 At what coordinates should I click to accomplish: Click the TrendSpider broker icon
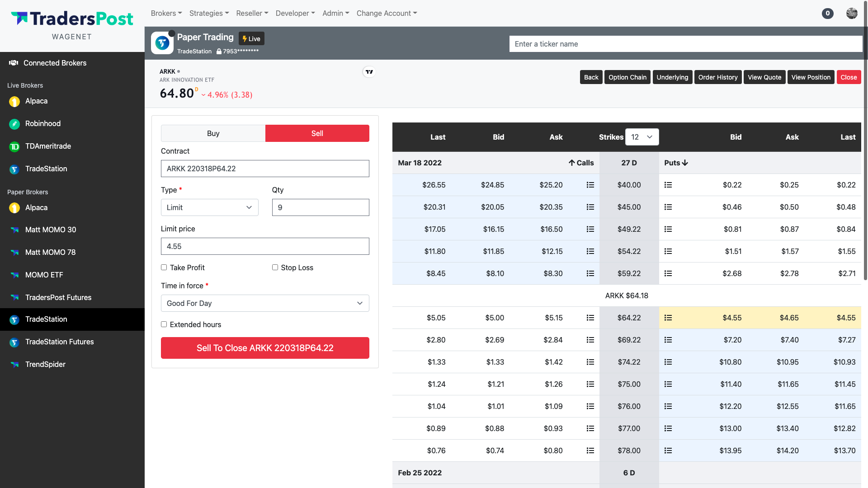14,365
